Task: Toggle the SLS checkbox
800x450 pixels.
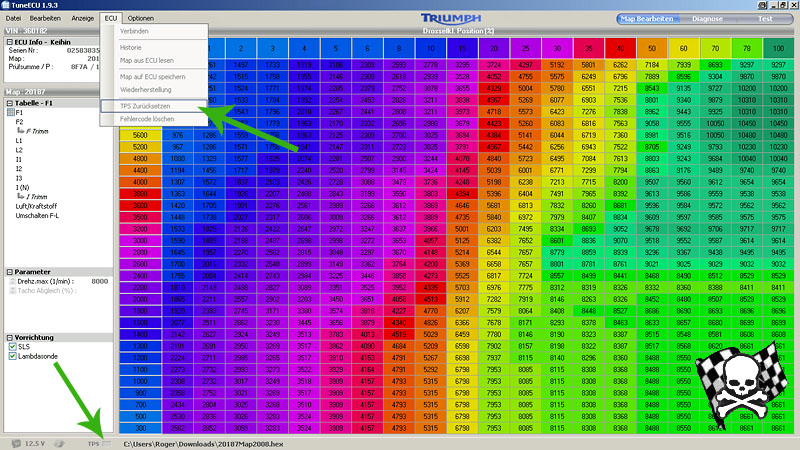Action: 12,345
